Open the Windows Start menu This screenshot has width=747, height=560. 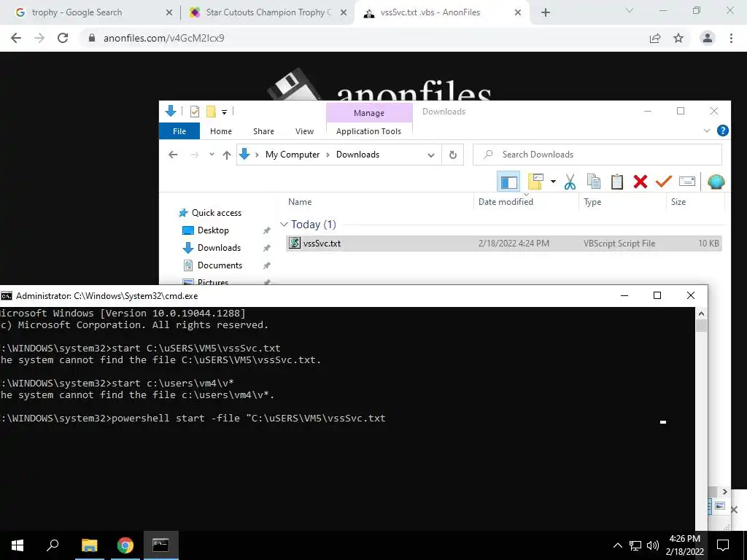pos(18,545)
